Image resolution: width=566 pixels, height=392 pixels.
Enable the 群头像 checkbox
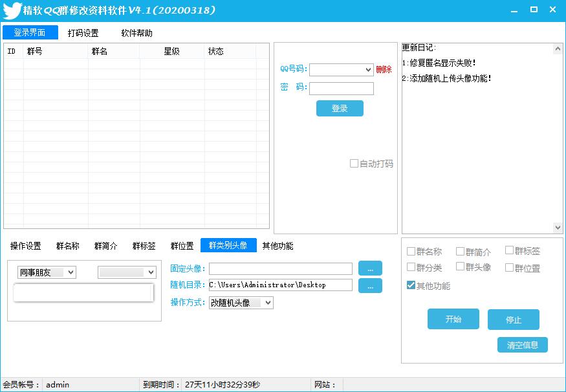(x=460, y=267)
